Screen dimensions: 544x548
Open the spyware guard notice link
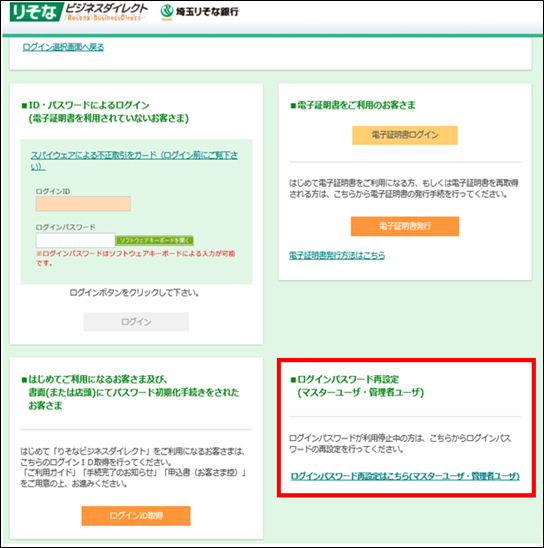click(134, 160)
